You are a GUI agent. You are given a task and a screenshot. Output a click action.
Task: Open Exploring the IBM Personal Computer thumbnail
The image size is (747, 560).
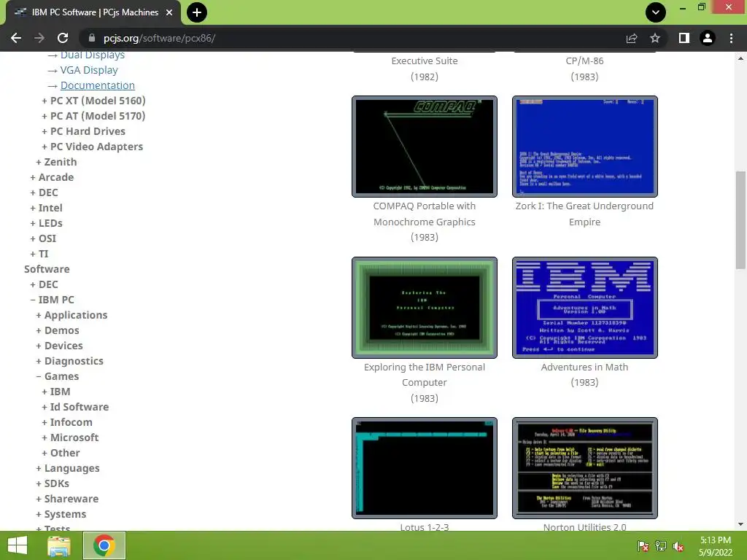(425, 308)
